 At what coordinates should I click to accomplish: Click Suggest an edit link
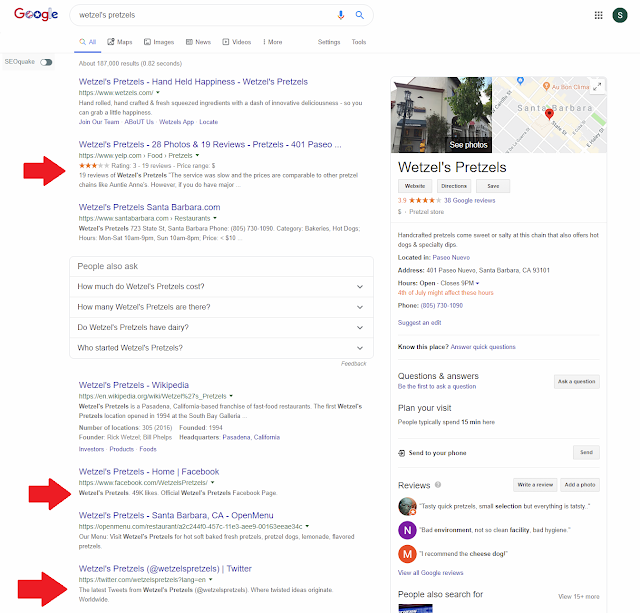pos(419,322)
